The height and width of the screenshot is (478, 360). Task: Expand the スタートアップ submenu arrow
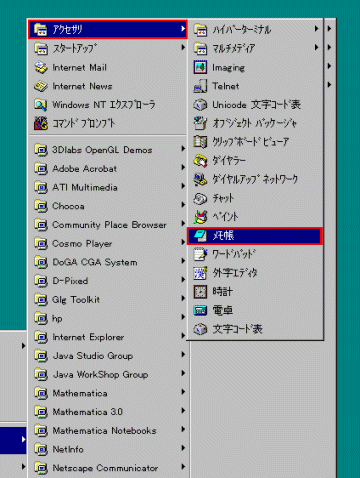point(183,48)
